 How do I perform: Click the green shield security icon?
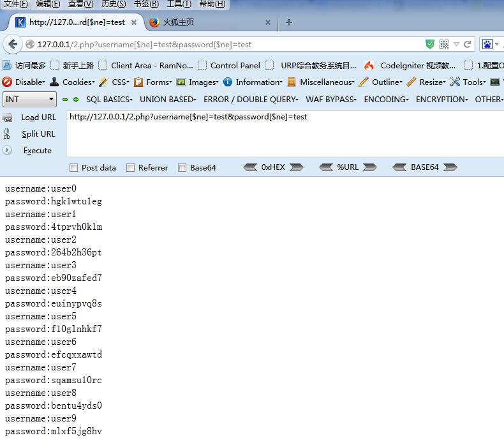[430, 44]
